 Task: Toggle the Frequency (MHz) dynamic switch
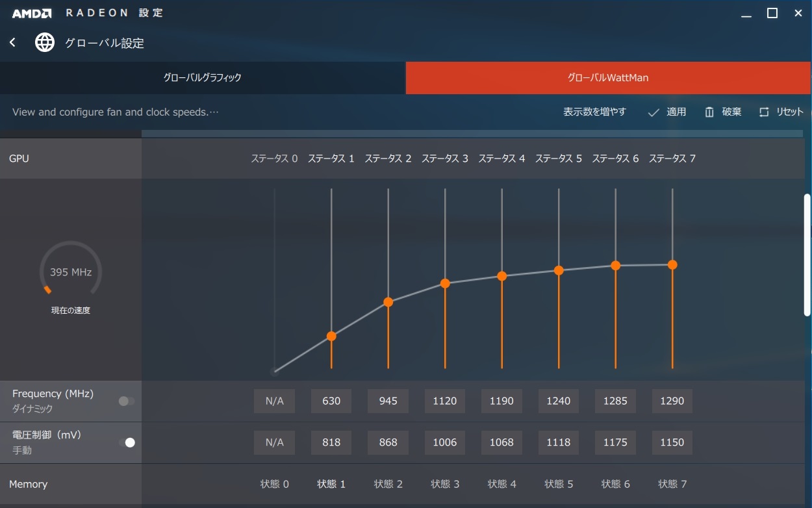(x=127, y=401)
